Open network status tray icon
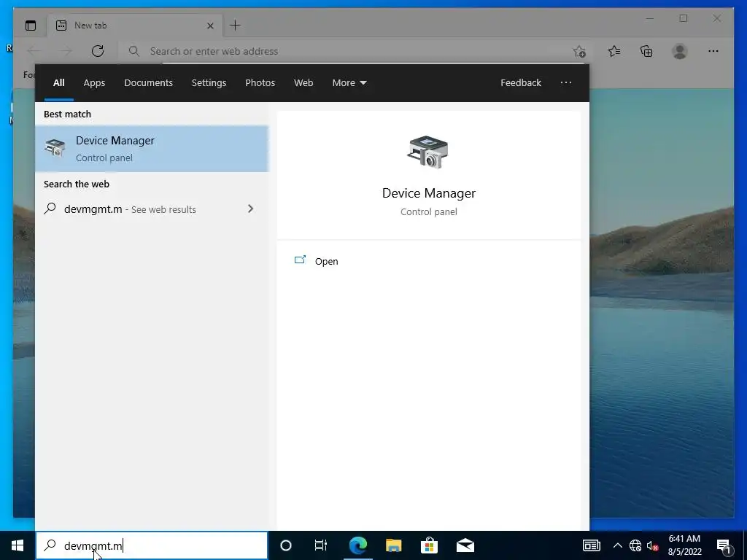The height and width of the screenshot is (560, 747). [635, 545]
